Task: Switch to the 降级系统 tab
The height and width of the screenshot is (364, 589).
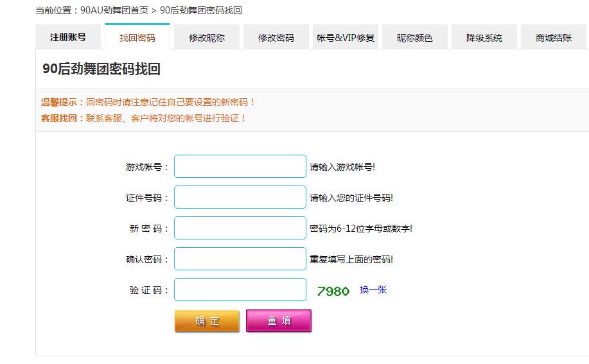Action: [x=484, y=37]
